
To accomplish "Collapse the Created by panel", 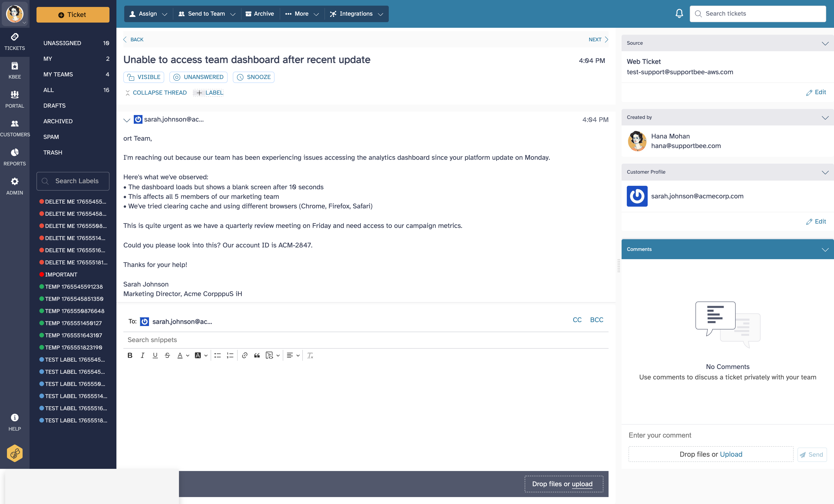I will pyautogui.click(x=825, y=118).
